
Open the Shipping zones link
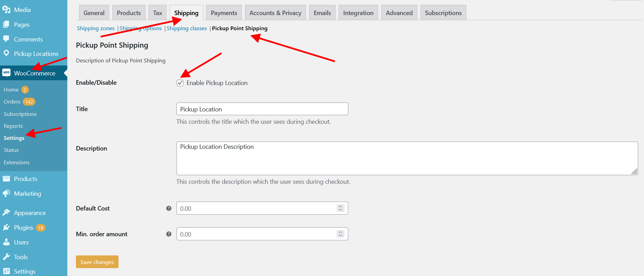pyautogui.click(x=95, y=28)
